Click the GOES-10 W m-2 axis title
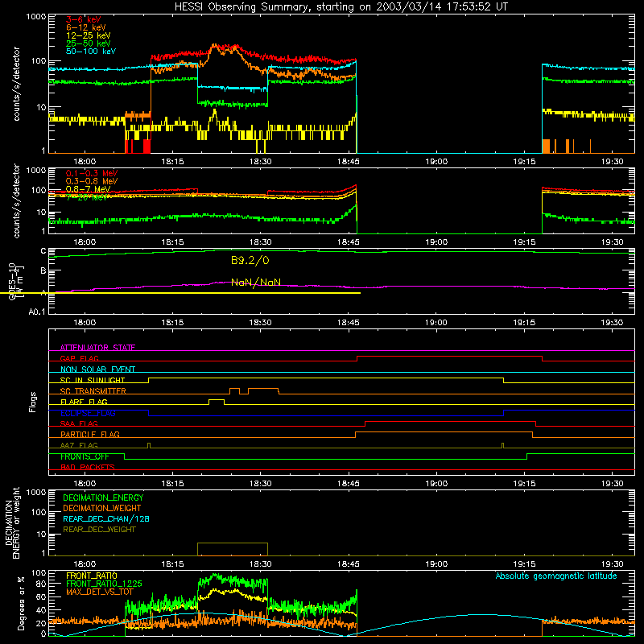 coord(16,282)
